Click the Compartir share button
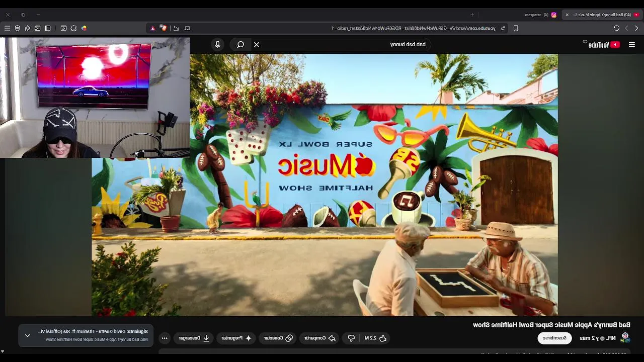Viewport: 644px width, 362px height. [320, 338]
